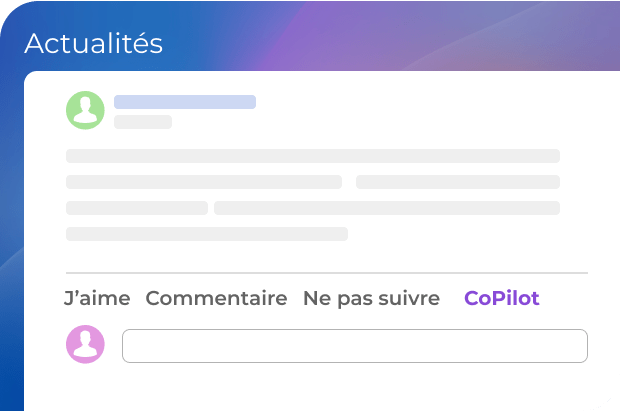Click blank white card area right of CoPilot

pyautogui.click(x=575, y=298)
